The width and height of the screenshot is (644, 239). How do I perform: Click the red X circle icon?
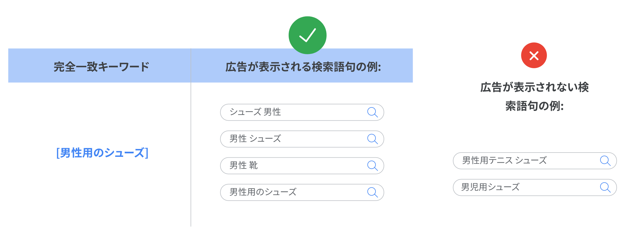pos(534,55)
